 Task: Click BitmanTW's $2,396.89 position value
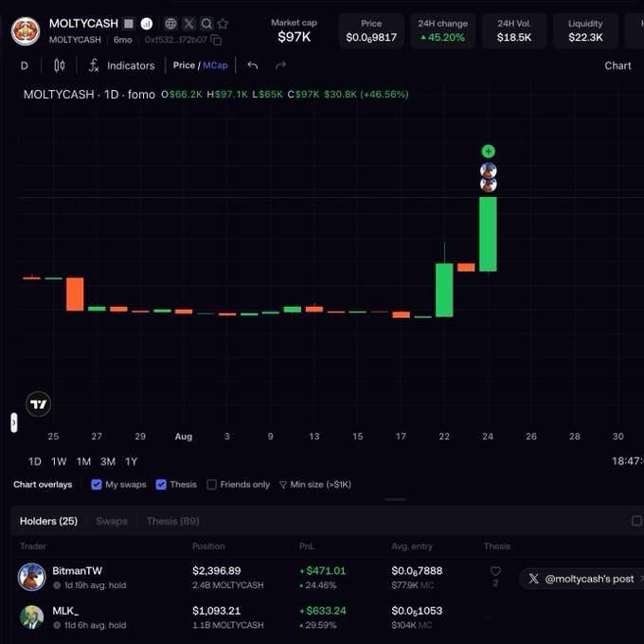pyautogui.click(x=217, y=571)
